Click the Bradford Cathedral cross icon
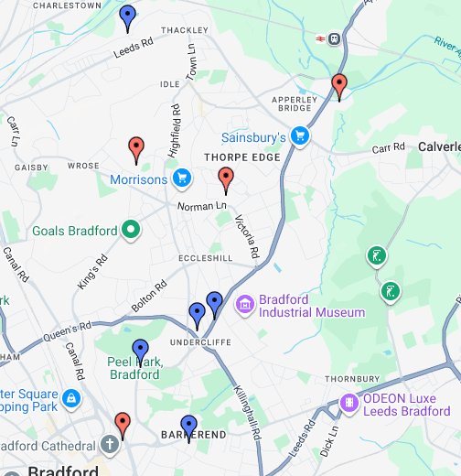 coord(110,445)
